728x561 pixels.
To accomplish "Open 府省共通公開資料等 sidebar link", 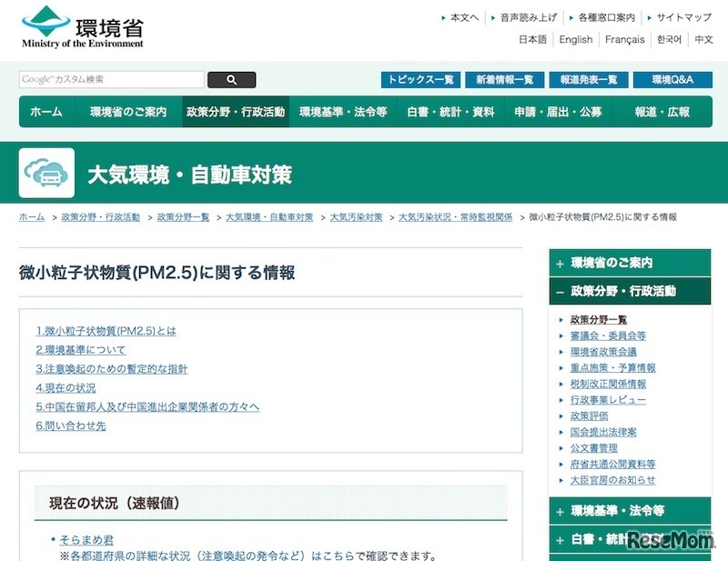I will (612, 464).
